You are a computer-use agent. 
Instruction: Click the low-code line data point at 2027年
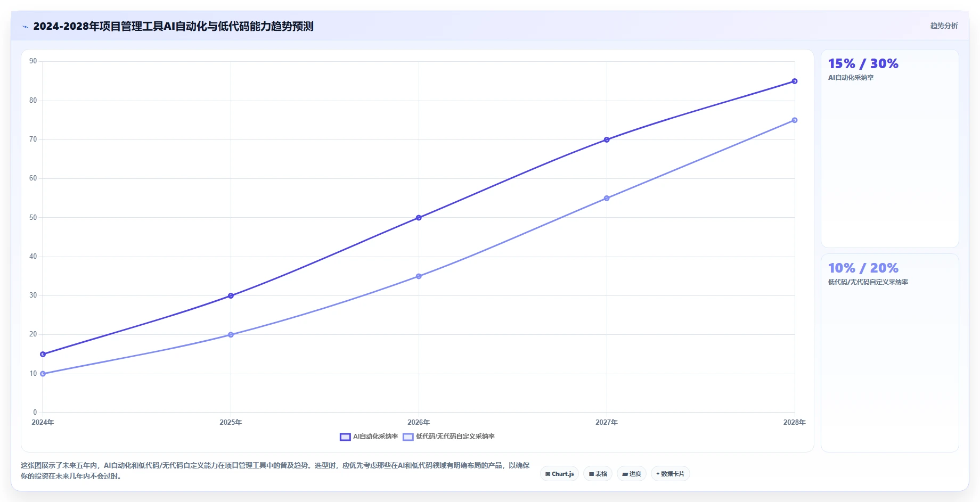pyautogui.click(x=607, y=199)
